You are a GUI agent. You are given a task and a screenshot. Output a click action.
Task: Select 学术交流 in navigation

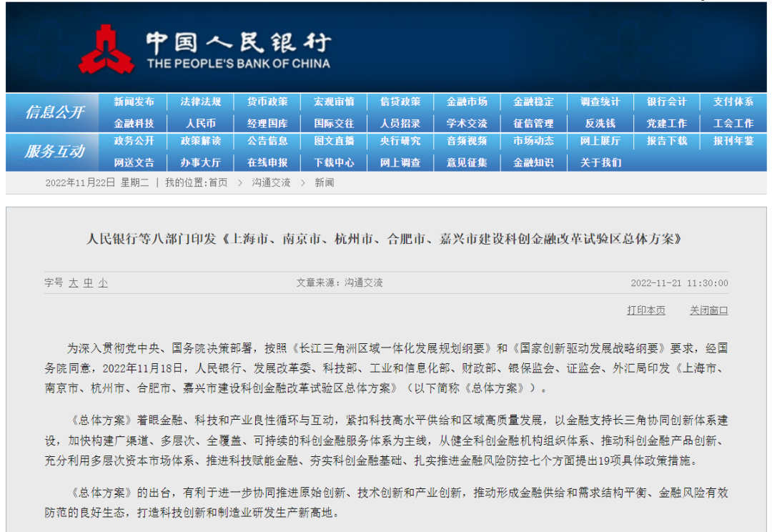pyautogui.click(x=467, y=124)
